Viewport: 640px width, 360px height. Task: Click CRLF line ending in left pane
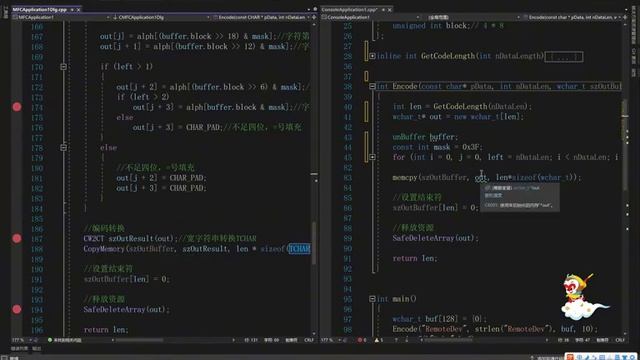(309, 340)
